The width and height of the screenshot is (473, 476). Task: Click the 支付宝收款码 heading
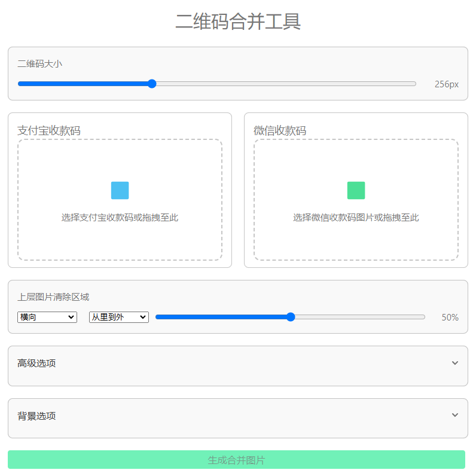(49, 130)
